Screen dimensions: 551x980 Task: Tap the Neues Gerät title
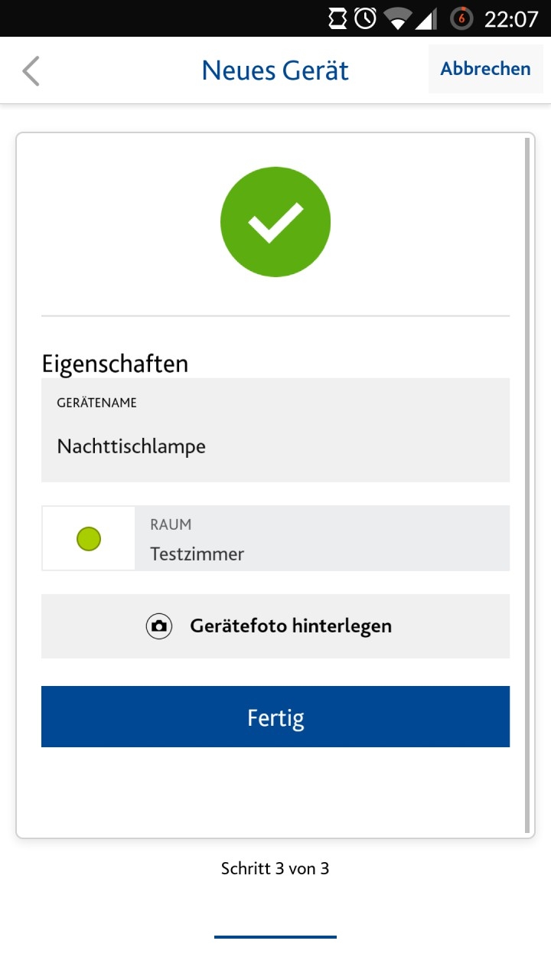coord(275,70)
